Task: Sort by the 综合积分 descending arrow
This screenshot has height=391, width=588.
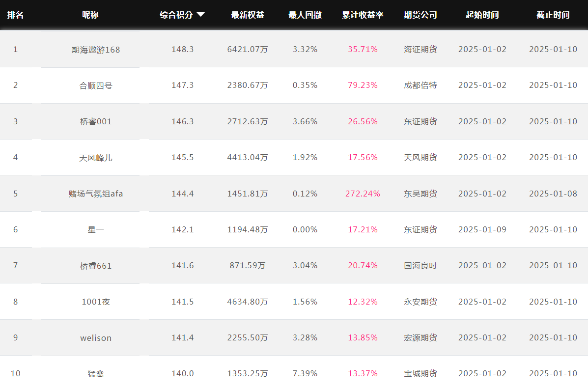Action: (x=200, y=15)
